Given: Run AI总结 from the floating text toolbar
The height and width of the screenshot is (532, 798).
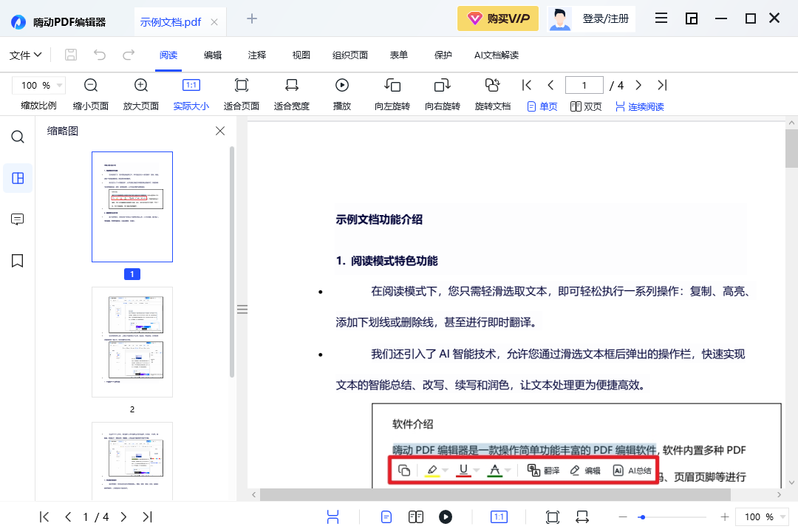Looking at the screenshot, I should click(x=632, y=470).
